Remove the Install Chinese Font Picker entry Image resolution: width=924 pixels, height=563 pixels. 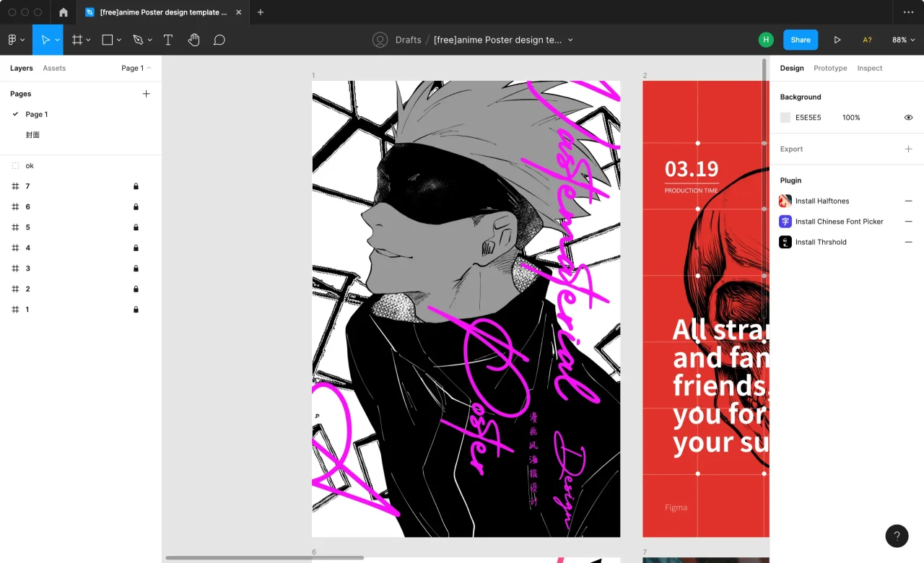pyautogui.click(x=909, y=222)
